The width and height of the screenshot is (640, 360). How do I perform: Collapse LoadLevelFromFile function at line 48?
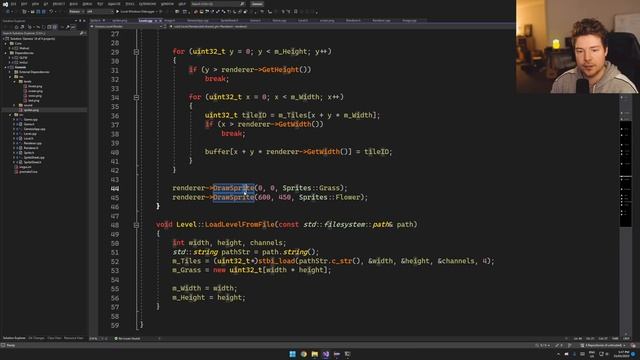136,225
